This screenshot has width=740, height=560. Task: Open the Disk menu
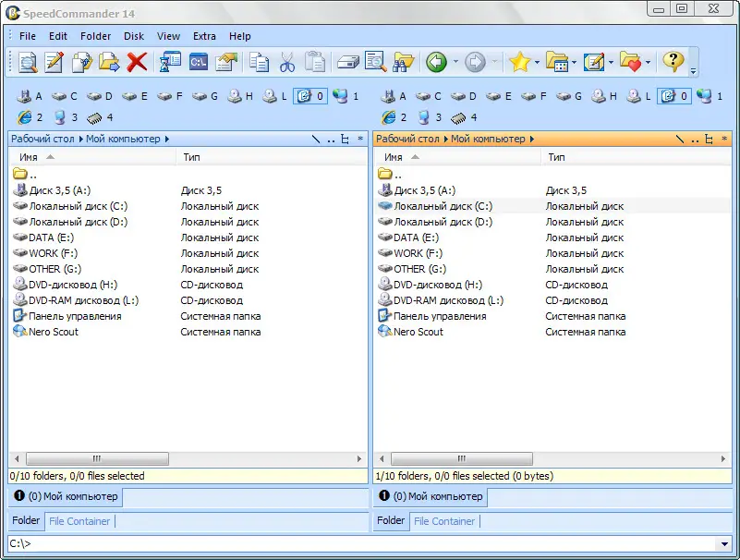[x=134, y=36]
